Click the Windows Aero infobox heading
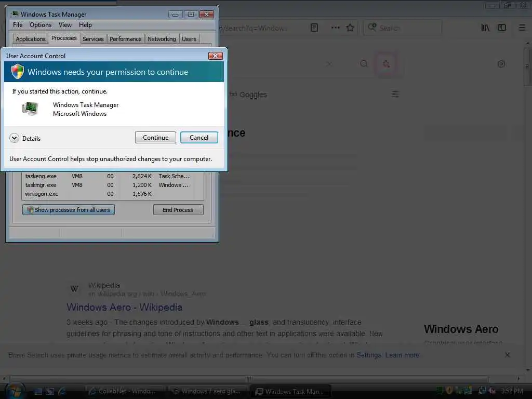 point(461,329)
